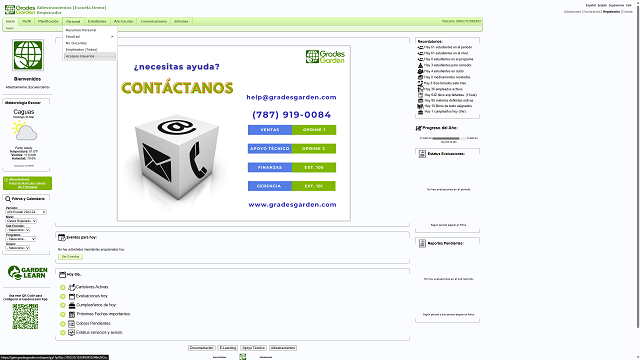Open the Planificación tab
The image size is (640, 360).
[x=49, y=21]
